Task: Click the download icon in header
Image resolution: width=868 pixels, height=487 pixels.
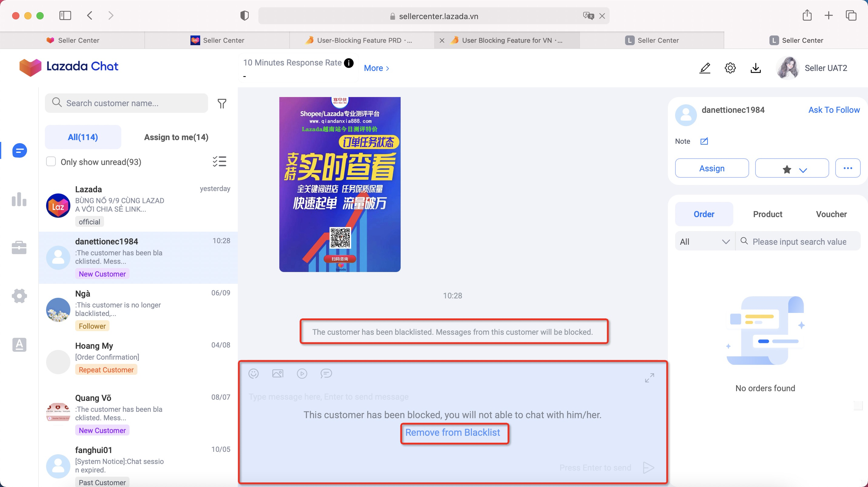Action: (755, 68)
